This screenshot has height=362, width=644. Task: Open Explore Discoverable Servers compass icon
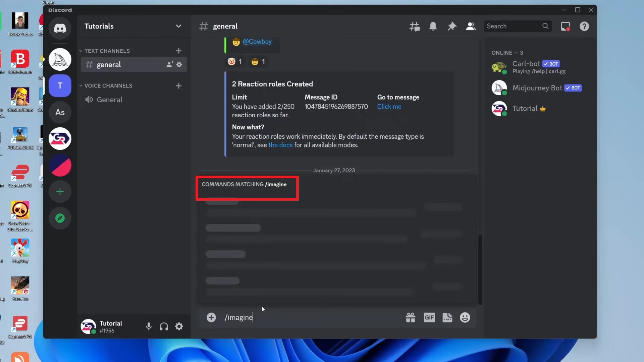pos(60,218)
